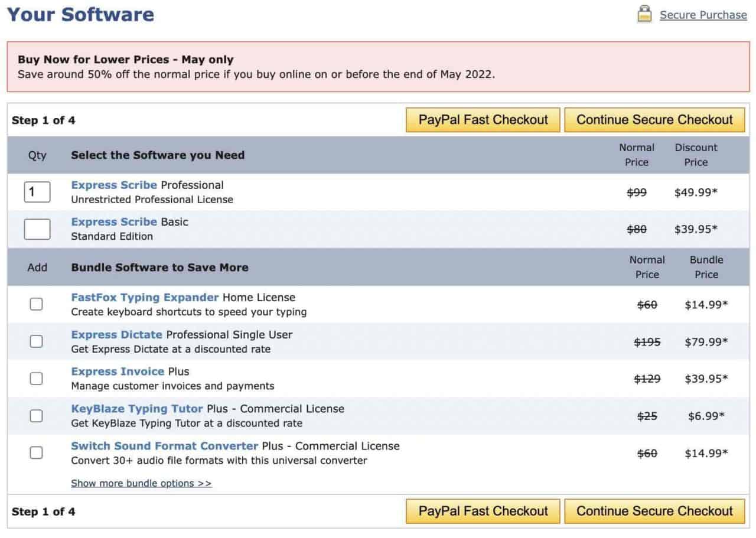
Task: Click the bottom Continue Secure Checkout button
Action: click(654, 511)
